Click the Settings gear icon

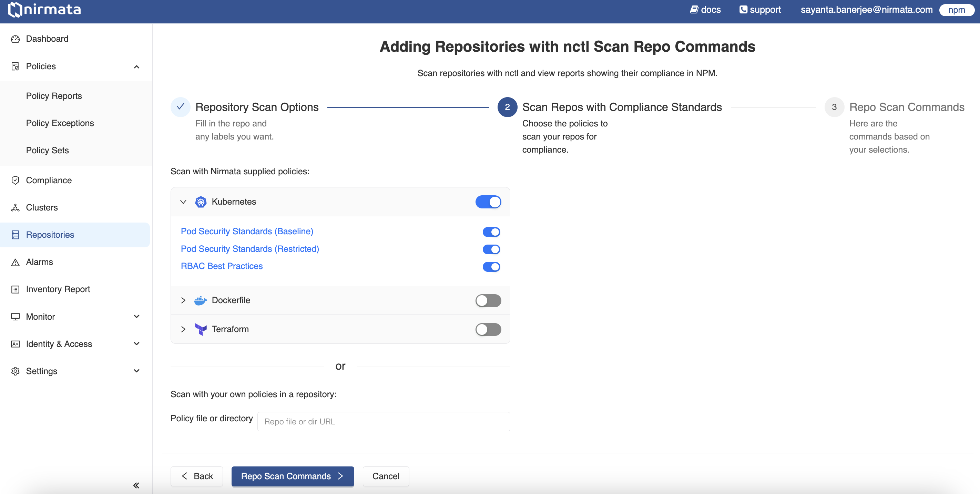coord(15,371)
